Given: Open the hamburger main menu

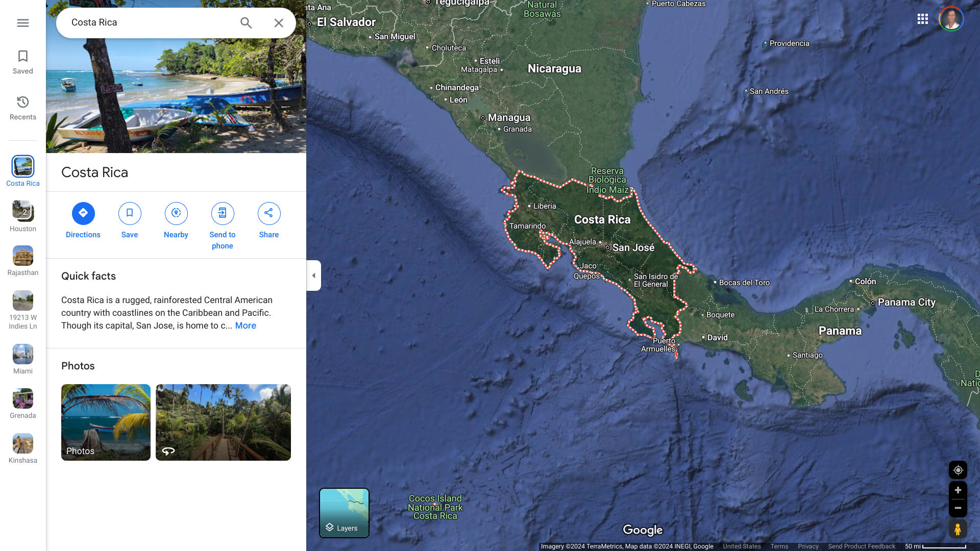Looking at the screenshot, I should (23, 23).
